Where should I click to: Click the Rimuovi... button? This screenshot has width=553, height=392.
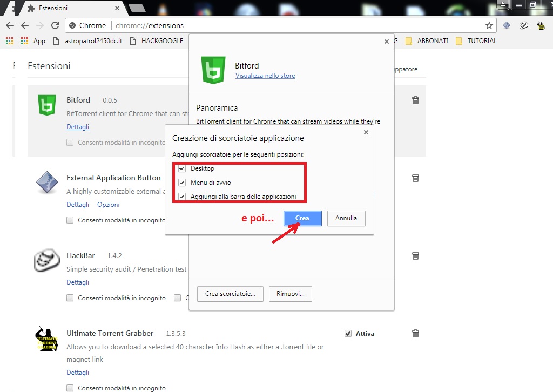[290, 294]
